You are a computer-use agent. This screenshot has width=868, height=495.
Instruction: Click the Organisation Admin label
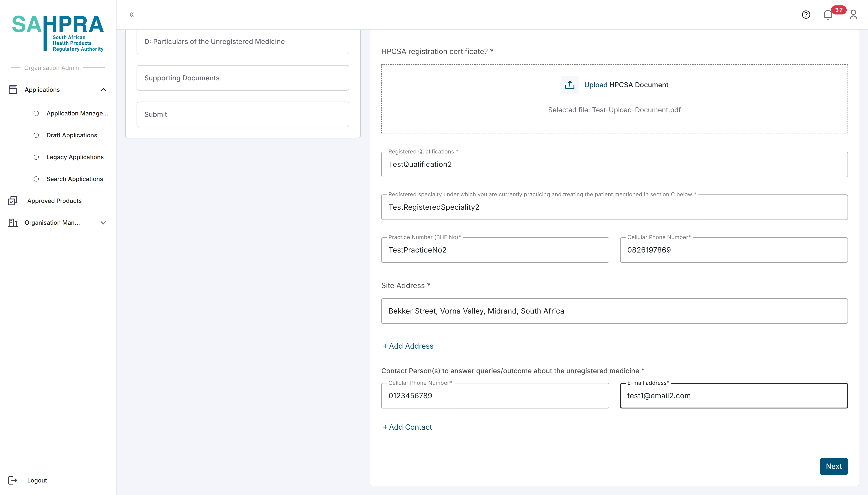51,68
